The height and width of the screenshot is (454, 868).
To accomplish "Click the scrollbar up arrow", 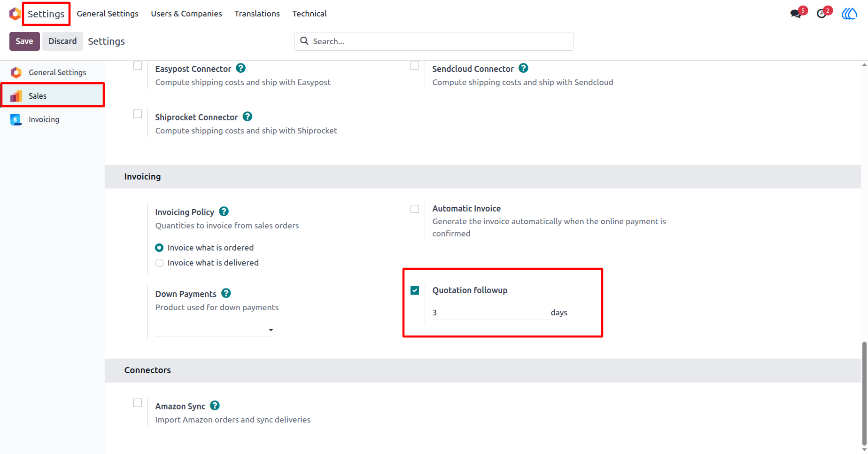I will click(x=864, y=65).
